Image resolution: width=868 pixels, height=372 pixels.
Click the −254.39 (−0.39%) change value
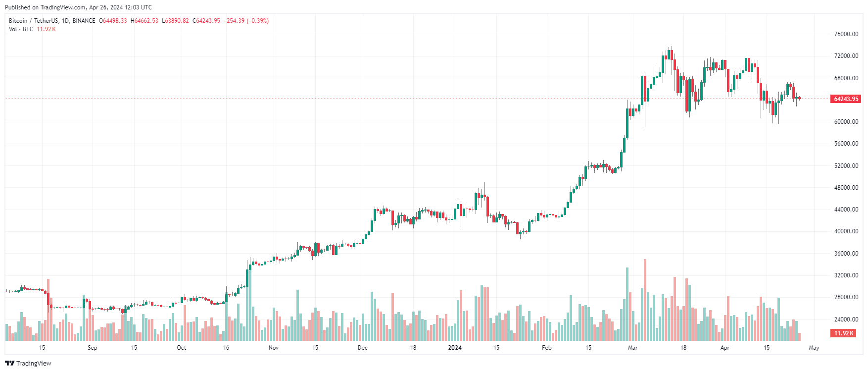click(x=246, y=21)
